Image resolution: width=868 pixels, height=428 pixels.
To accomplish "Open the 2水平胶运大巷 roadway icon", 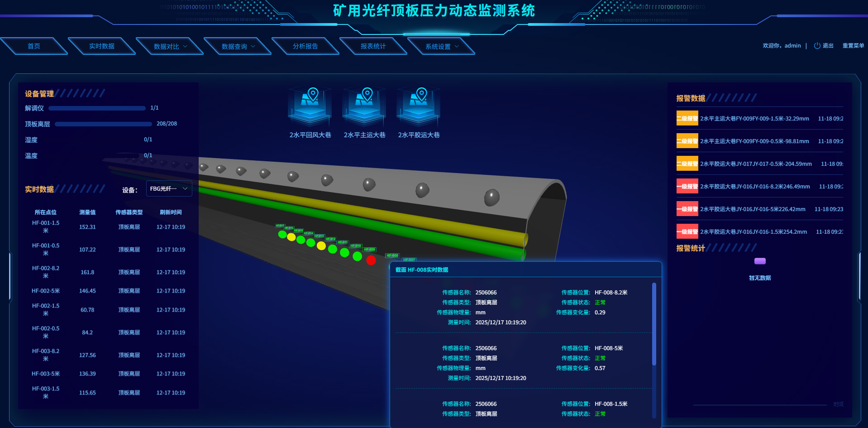I will click(419, 107).
